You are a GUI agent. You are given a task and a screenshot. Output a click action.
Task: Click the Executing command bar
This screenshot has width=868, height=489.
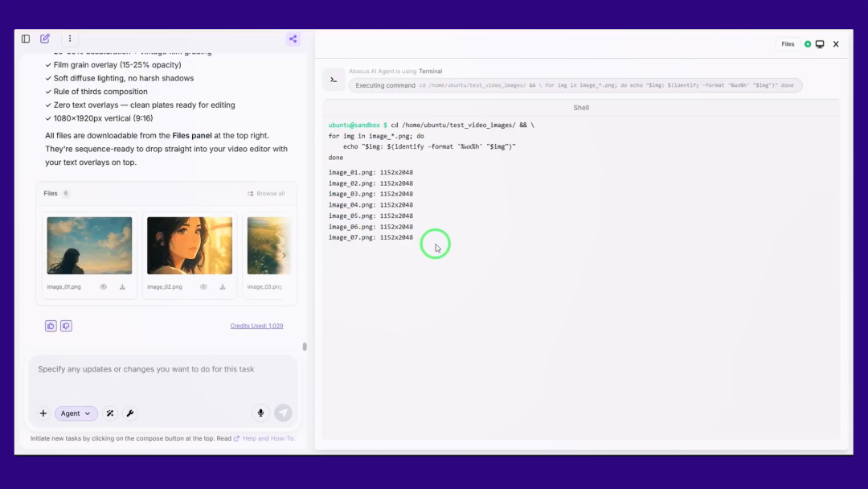575,85
